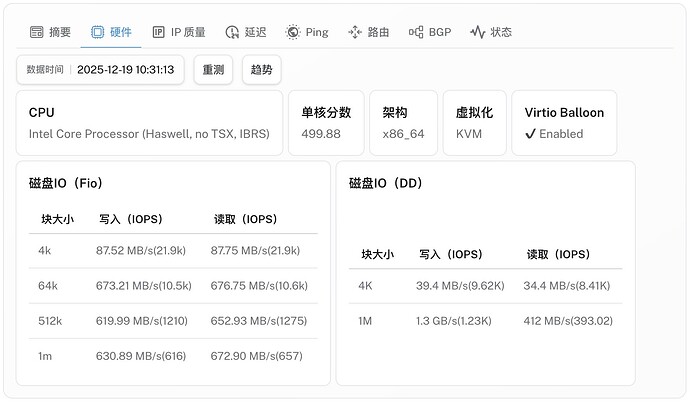Click the Fio 512k block size cell
The width and height of the screenshot is (690, 403).
pyautogui.click(x=50, y=321)
